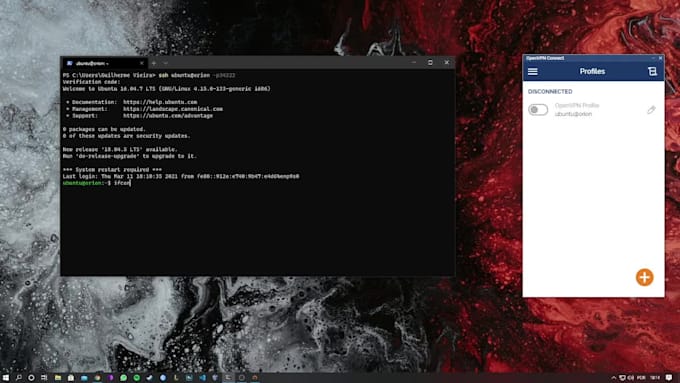Switch to OpenVPN Connect orange taskbar icon
680x383 pixels.
click(x=255, y=378)
